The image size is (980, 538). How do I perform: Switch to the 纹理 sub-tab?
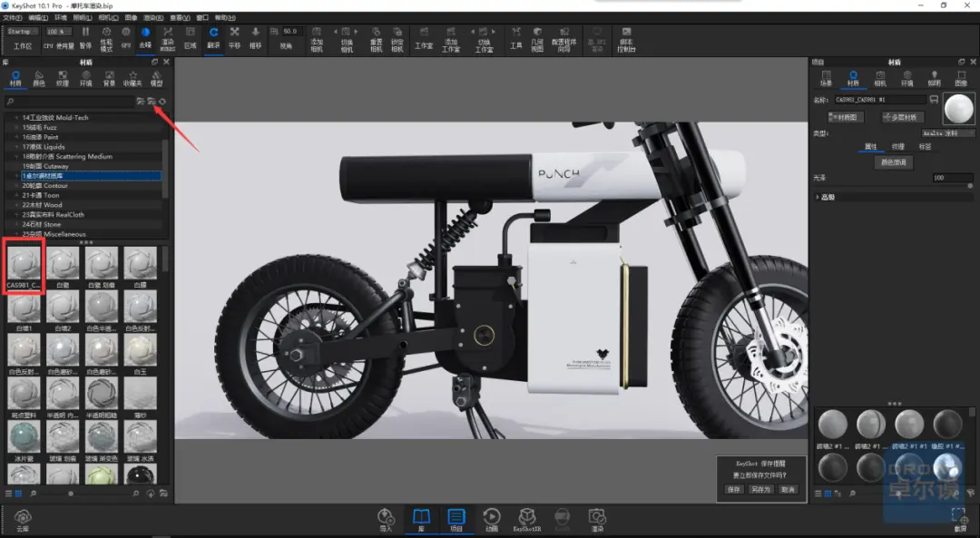coord(897,147)
